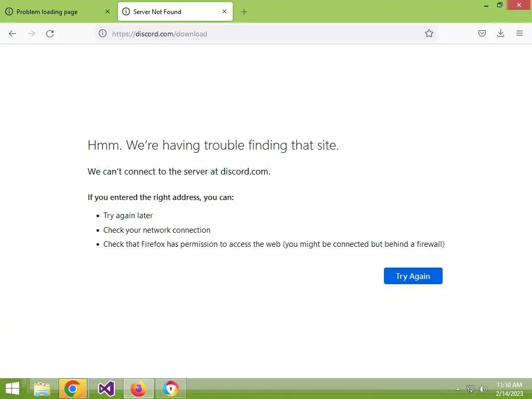This screenshot has height=399, width=532.
Task: Open File Explorer from taskbar
Action: pos(43,389)
